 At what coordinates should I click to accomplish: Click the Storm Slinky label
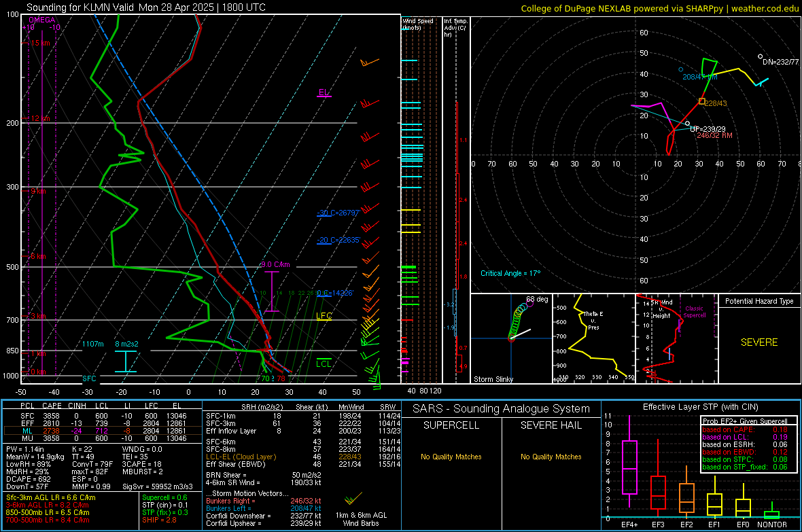(493, 379)
